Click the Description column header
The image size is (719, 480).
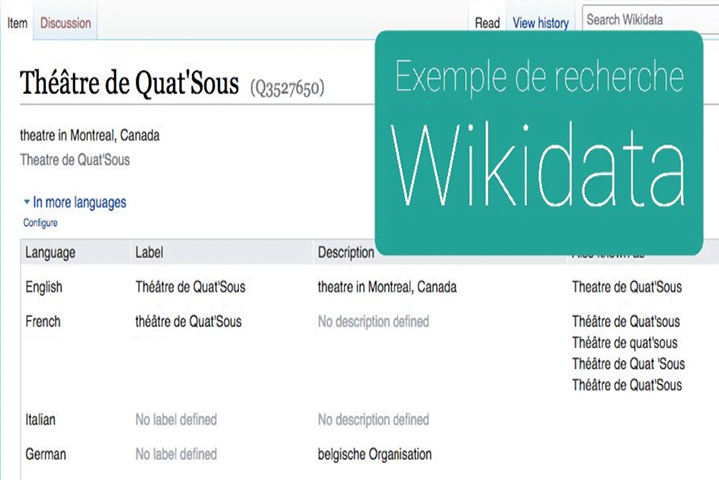click(346, 252)
